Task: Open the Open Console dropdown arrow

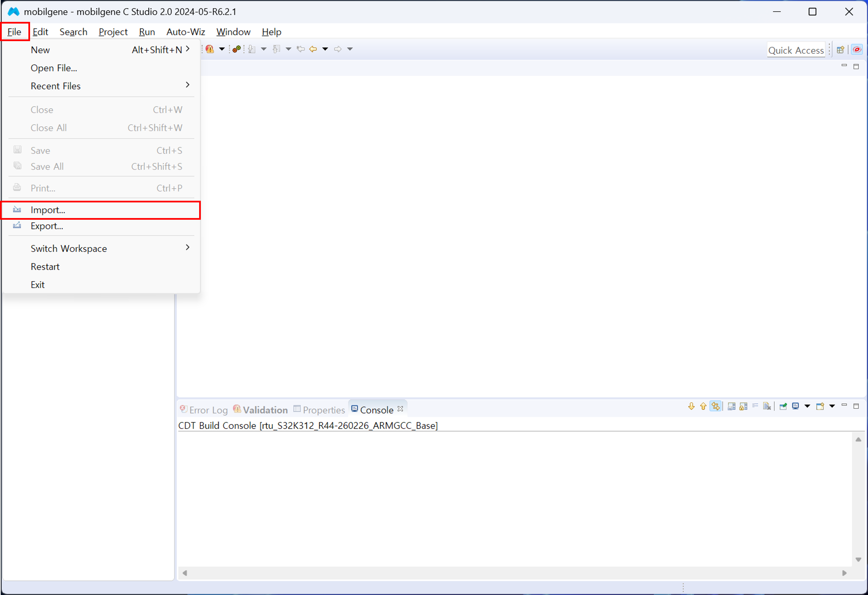Action: (x=832, y=406)
